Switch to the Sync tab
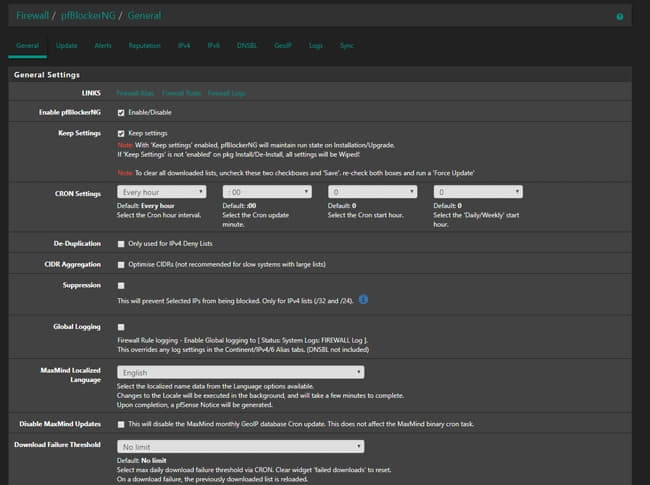 click(347, 46)
